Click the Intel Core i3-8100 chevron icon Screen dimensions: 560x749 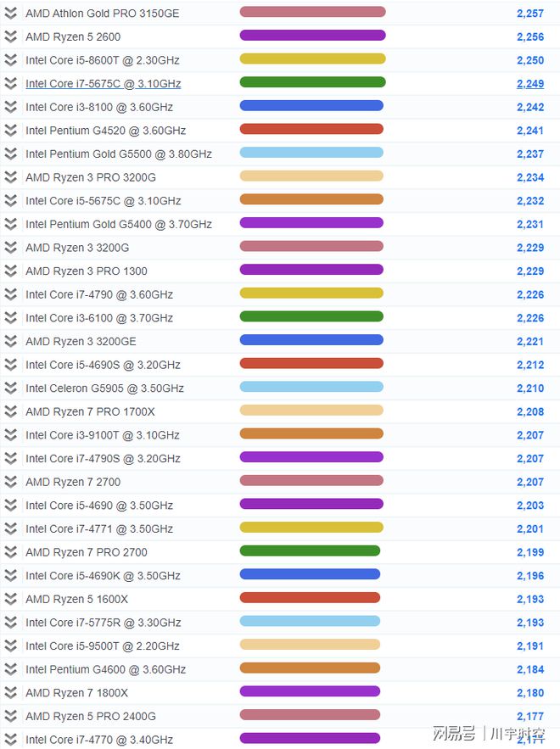click(10, 107)
